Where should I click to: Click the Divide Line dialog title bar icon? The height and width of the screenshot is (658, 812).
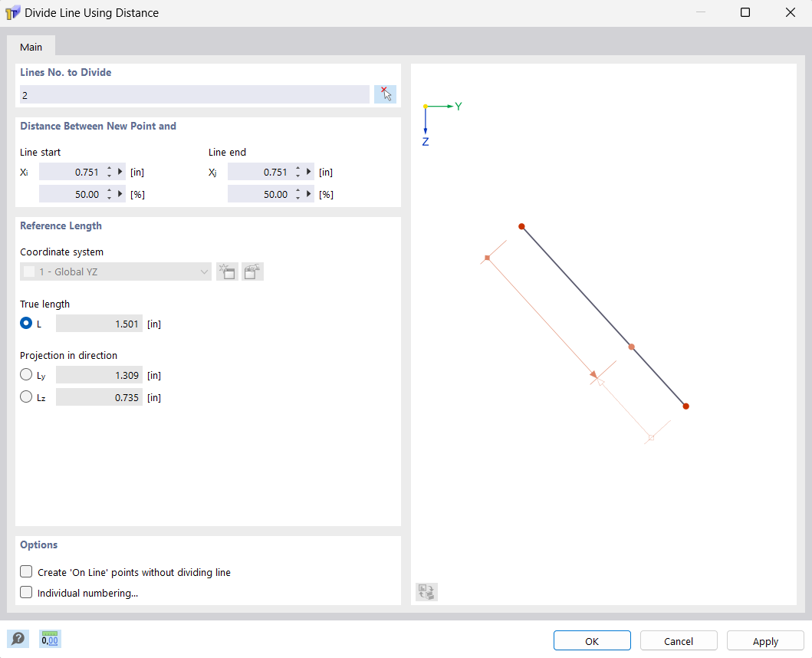(x=12, y=12)
